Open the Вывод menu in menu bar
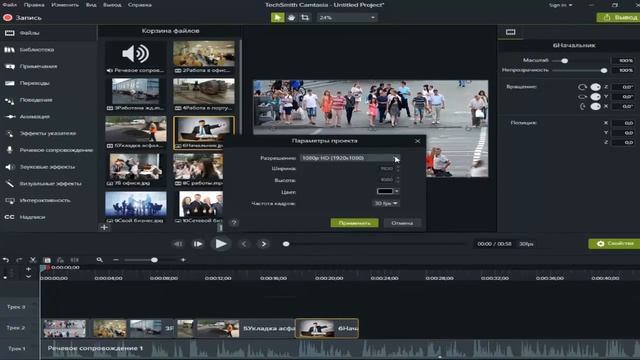This screenshot has width=640, height=360. click(112, 5)
